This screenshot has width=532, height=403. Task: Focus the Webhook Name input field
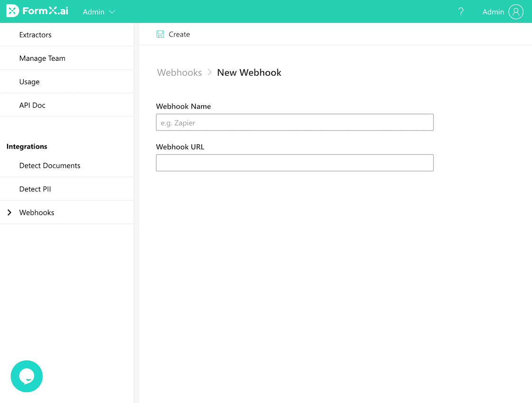(x=294, y=122)
